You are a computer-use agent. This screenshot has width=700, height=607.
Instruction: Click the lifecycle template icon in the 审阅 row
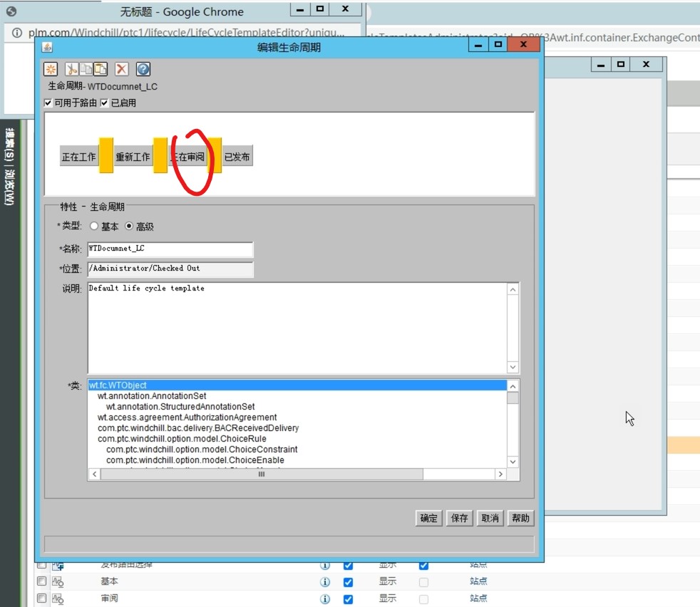(x=58, y=598)
